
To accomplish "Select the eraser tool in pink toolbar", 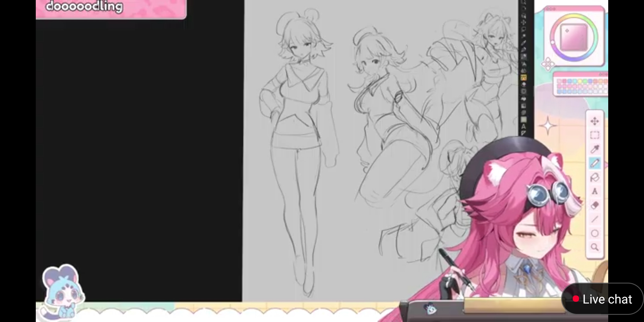I will tap(595, 205).
